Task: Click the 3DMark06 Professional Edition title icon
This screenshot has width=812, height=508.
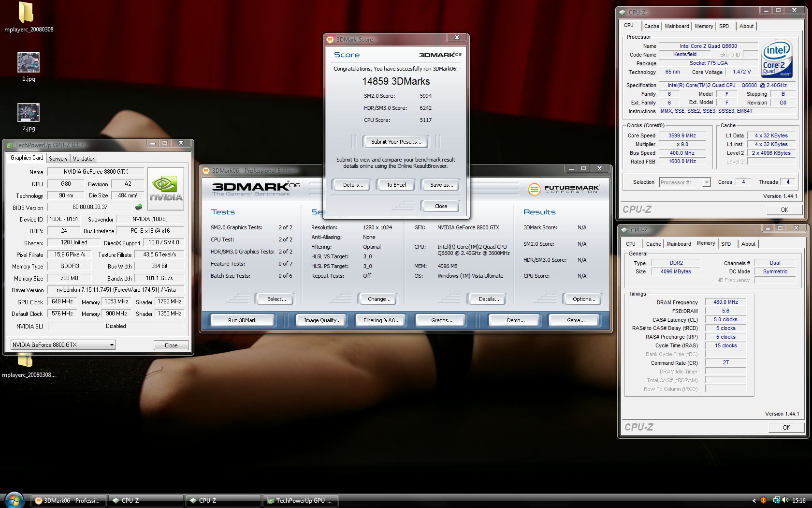Action: (x=206, y=170)
